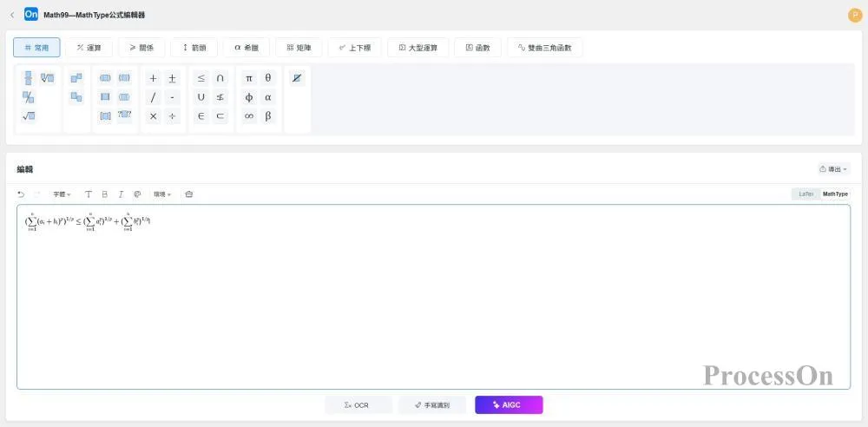Viewport: 868px width, 427px height.
Task: Insert the square root template
Action: click(29, 116)
